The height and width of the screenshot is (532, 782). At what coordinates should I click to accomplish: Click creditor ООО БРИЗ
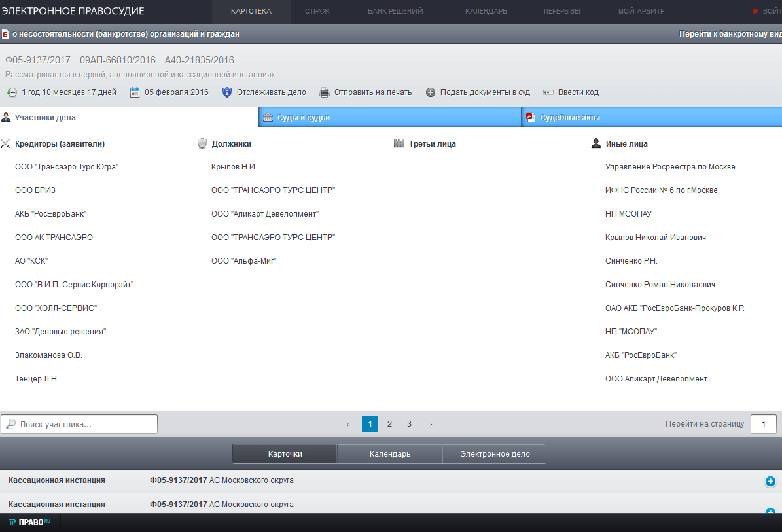pos(35,190)
